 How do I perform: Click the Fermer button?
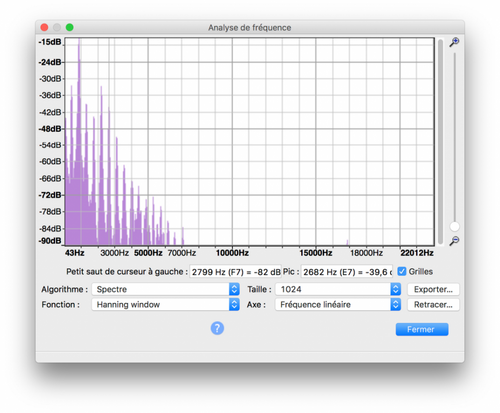point(422,329)
